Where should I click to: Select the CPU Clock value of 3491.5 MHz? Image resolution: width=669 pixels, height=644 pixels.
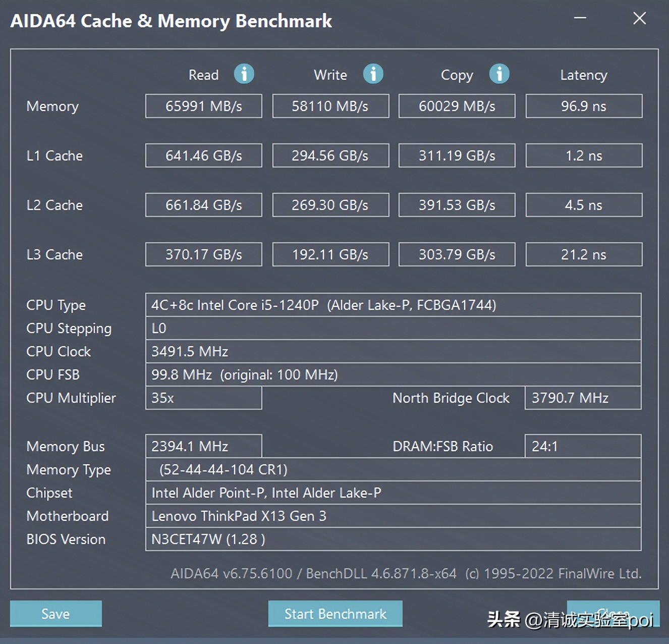point(393,351)
